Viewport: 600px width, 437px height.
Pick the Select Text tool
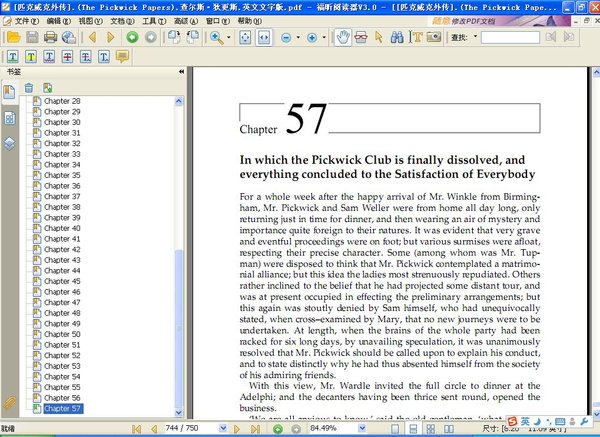[x=416, y=37]
